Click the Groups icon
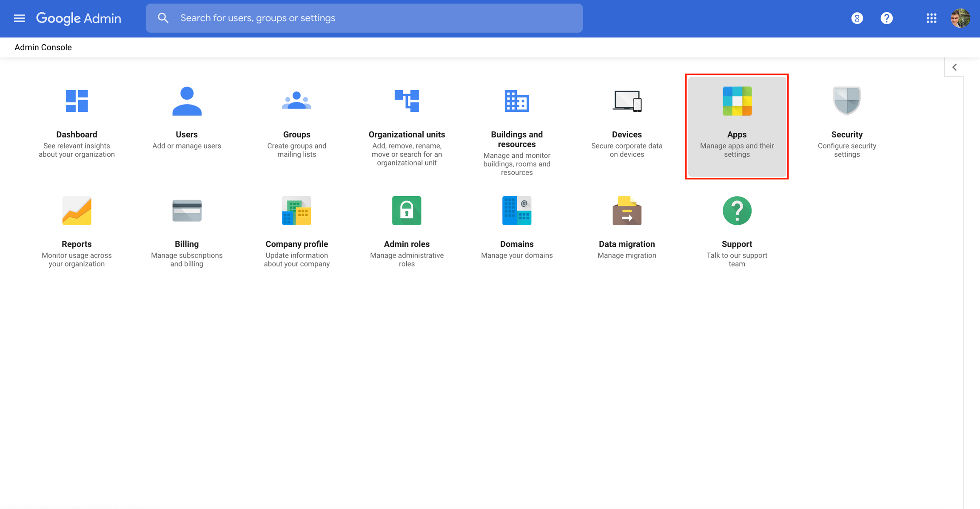 [296, 101]
